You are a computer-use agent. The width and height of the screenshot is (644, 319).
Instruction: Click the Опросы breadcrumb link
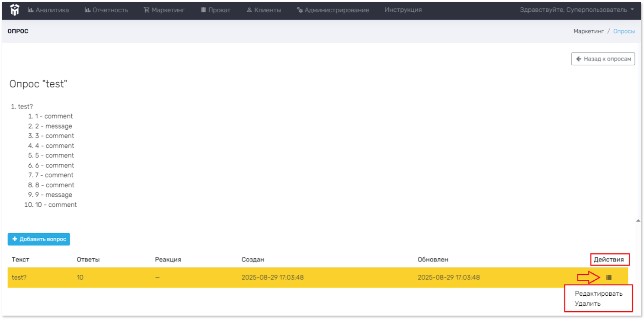623,31
